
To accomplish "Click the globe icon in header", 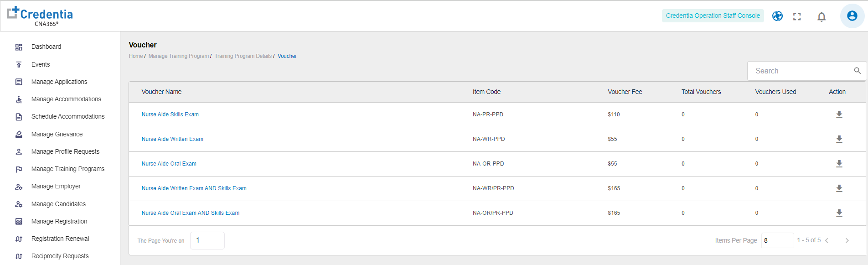I will [777, 16].
